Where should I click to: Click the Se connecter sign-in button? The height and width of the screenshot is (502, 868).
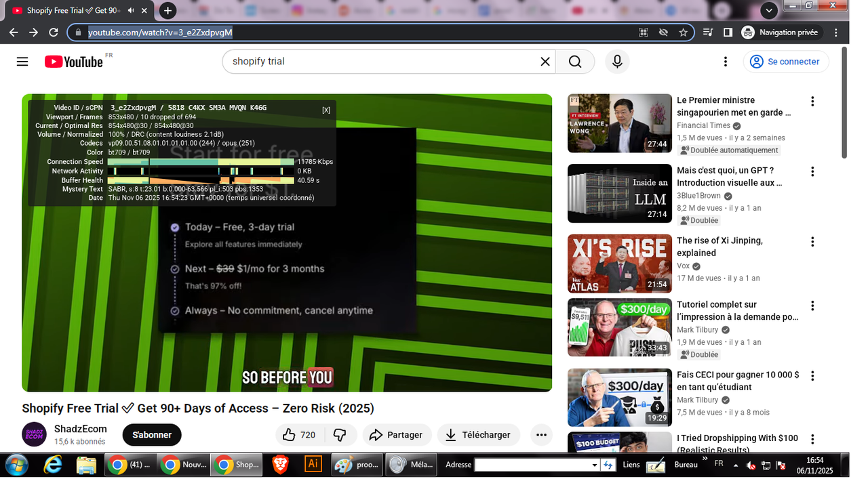pos(786,62)
